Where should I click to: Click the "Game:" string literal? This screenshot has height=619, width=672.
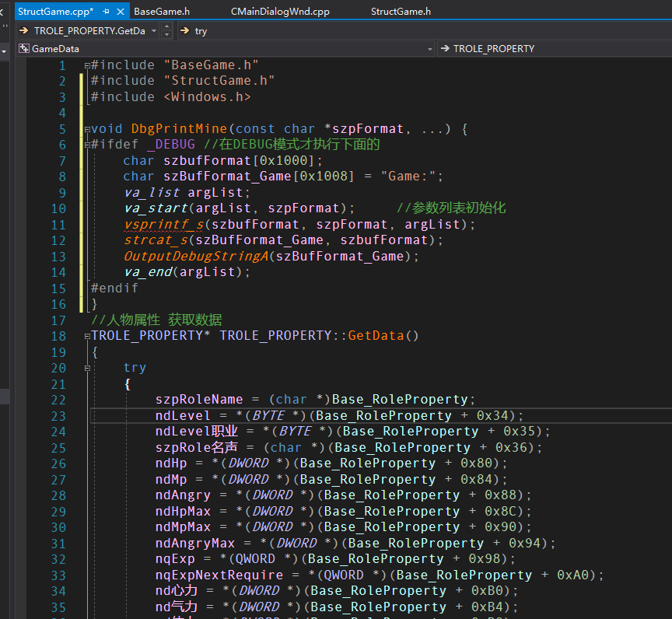(x=408, y=176)
